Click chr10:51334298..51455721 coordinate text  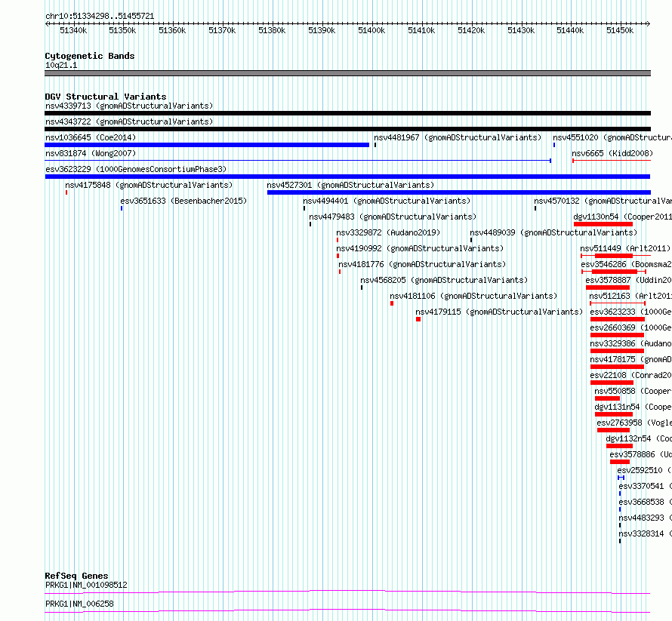coord(100,17)
